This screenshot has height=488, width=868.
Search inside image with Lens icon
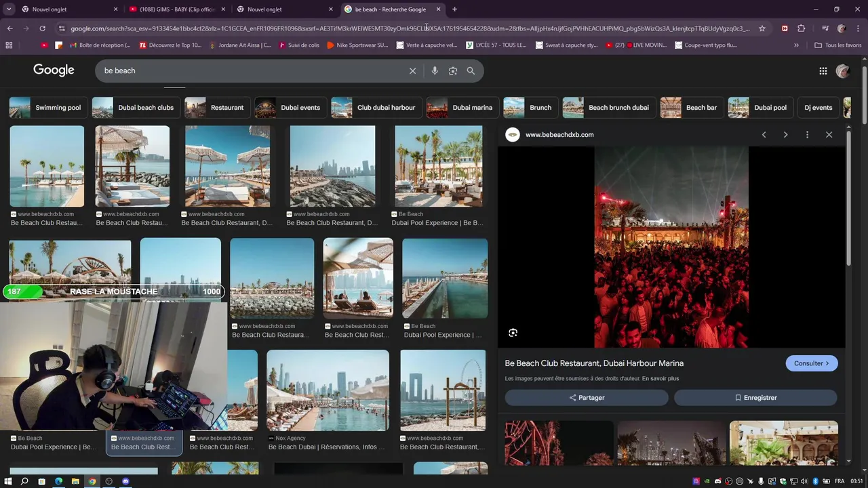click(513, 333)
